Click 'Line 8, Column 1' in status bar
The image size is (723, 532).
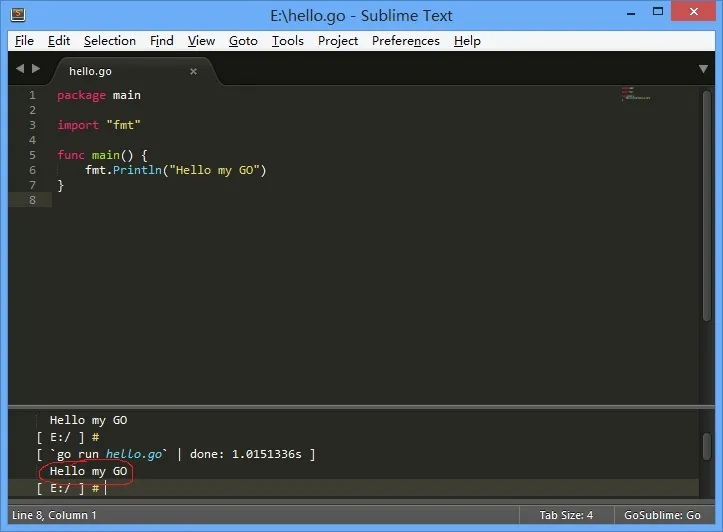pyautogui.click(x=54, y=515)
